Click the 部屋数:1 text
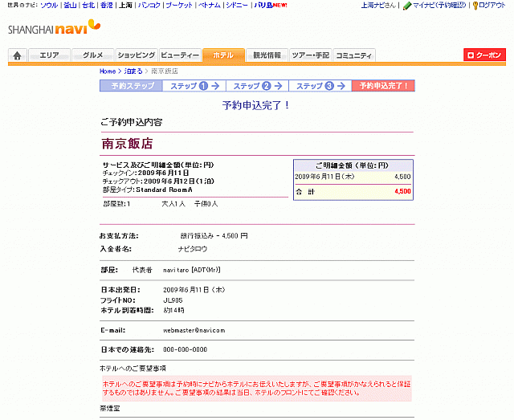The image size is (514, 420). coord(116,204)
